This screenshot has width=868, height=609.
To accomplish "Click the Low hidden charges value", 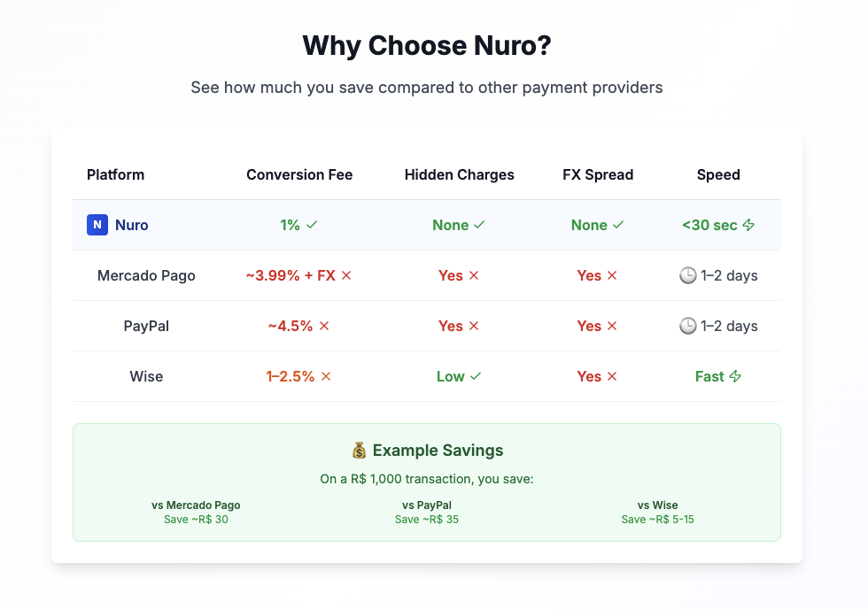I will coord(451,376).
